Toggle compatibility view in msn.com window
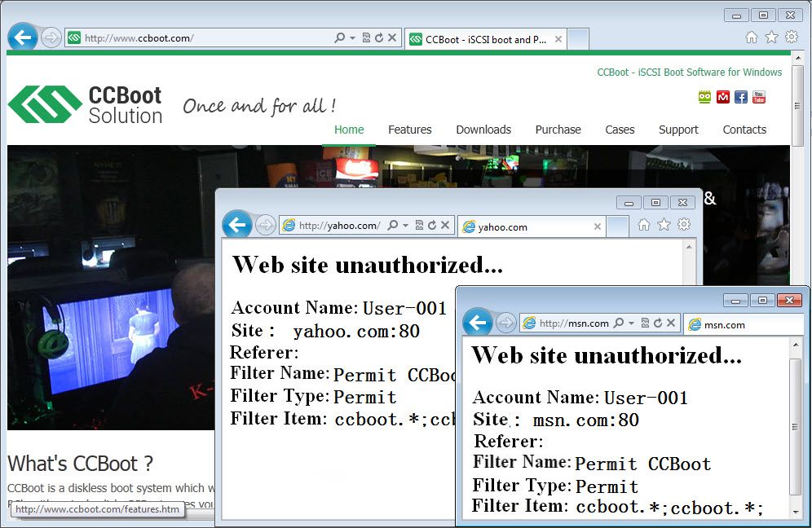This screenshot has height=528, width=812. [645, 323]
